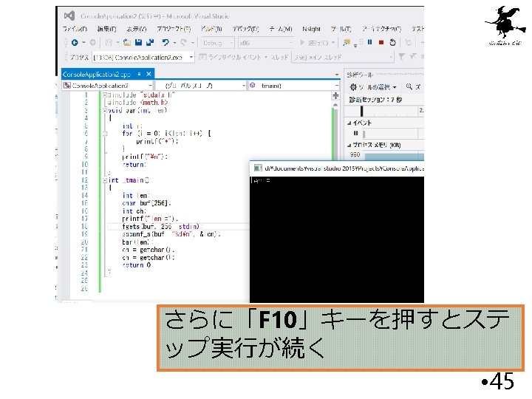Restart the debug session icon
532x399 pixels.
click(x=392, y=42)
